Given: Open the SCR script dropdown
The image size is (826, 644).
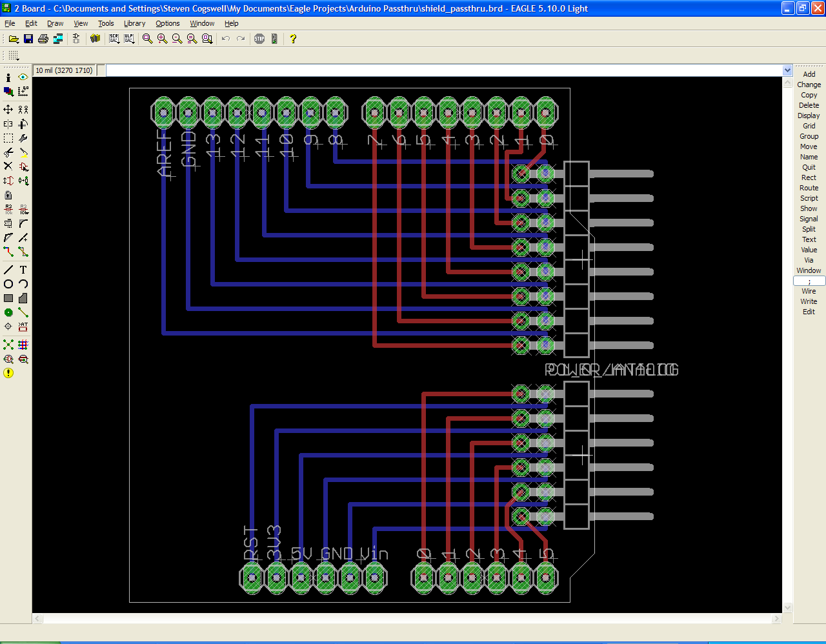Looking at the screenshot, I should (x=114, y=39).
